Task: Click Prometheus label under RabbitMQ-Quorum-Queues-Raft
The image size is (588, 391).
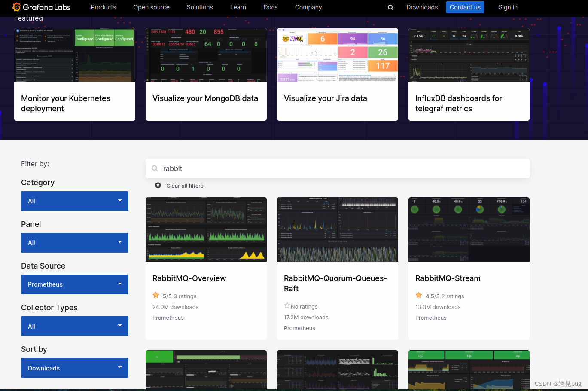Action: pos(300,328)
